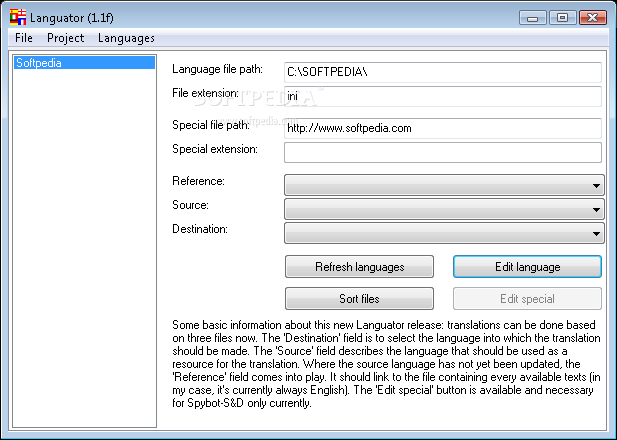Click the empty Special extension field
The image size is (617, 440).
pyautogui.click(x=443, y=152)
